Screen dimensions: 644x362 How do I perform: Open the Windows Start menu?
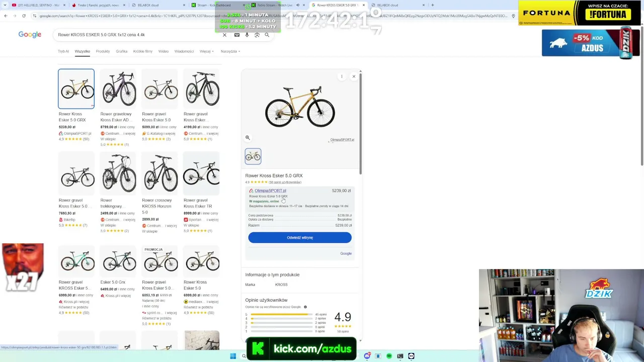[233, 356]
